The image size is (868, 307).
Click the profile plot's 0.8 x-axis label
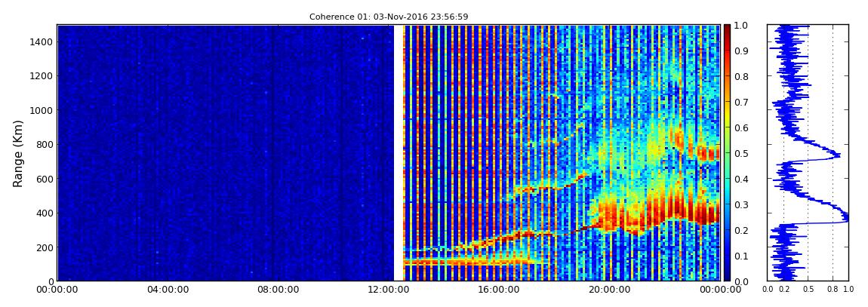[833, 290]
